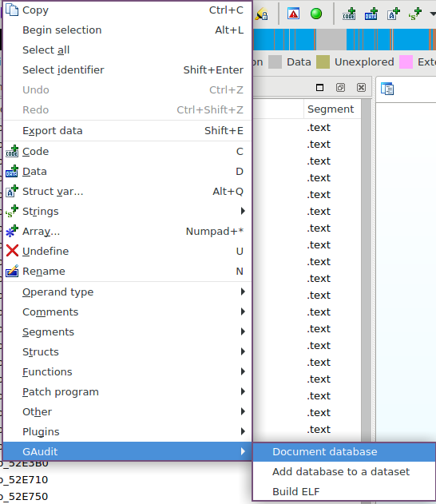Choose Select all in context menu
This screenshot has width=436, height=504.
tap(127, 50)
